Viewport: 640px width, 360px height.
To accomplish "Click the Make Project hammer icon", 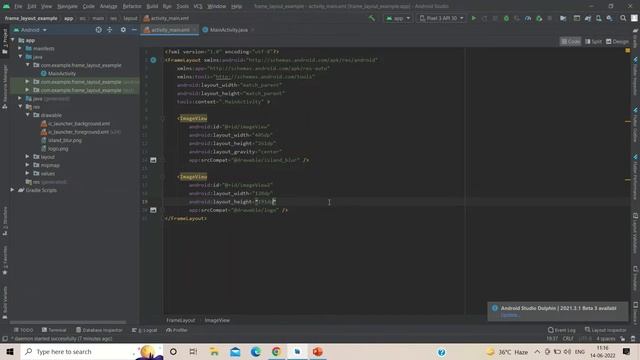I will (371, 18).
